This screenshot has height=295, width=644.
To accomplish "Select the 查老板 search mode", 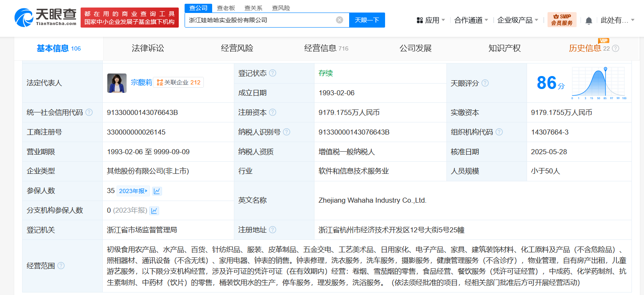I will point(226,8).
